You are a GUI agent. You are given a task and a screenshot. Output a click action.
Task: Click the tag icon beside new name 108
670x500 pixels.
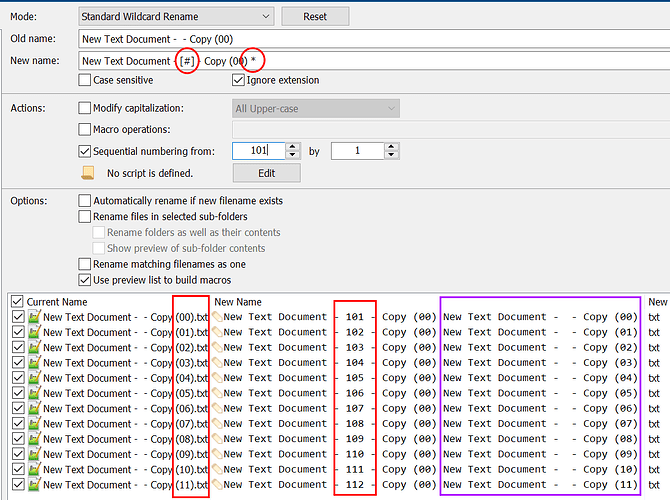pos(217,424)
